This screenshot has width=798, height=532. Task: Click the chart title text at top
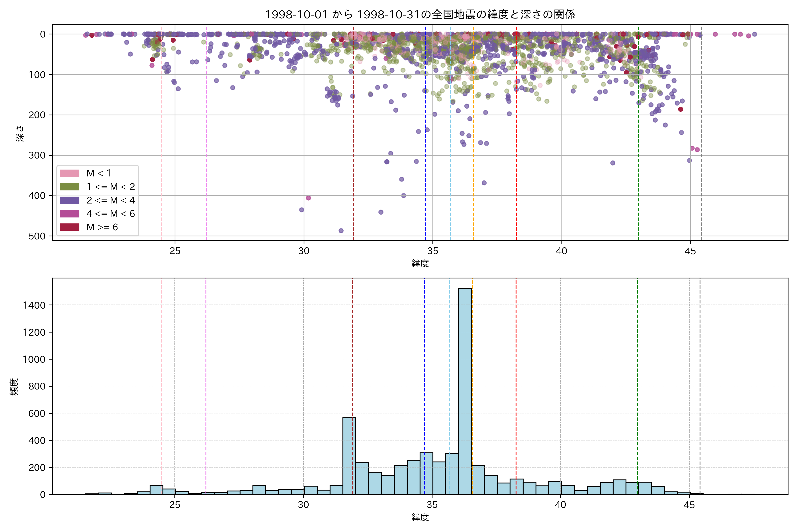420,14
